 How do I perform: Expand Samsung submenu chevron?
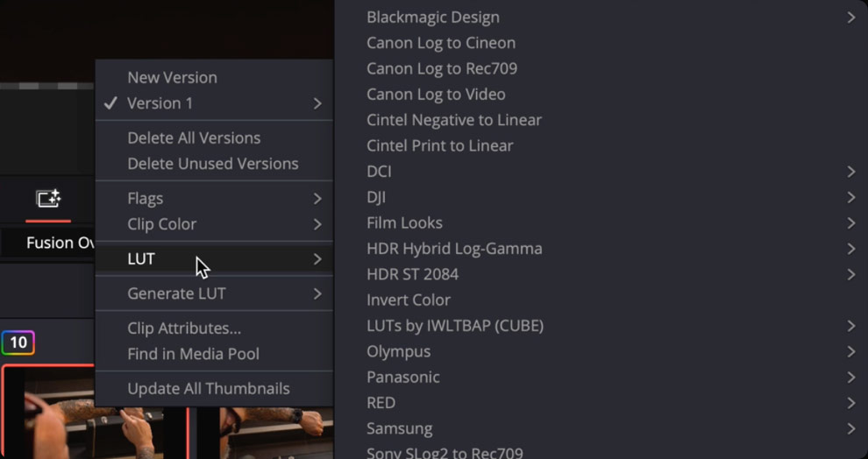point(850,428)
